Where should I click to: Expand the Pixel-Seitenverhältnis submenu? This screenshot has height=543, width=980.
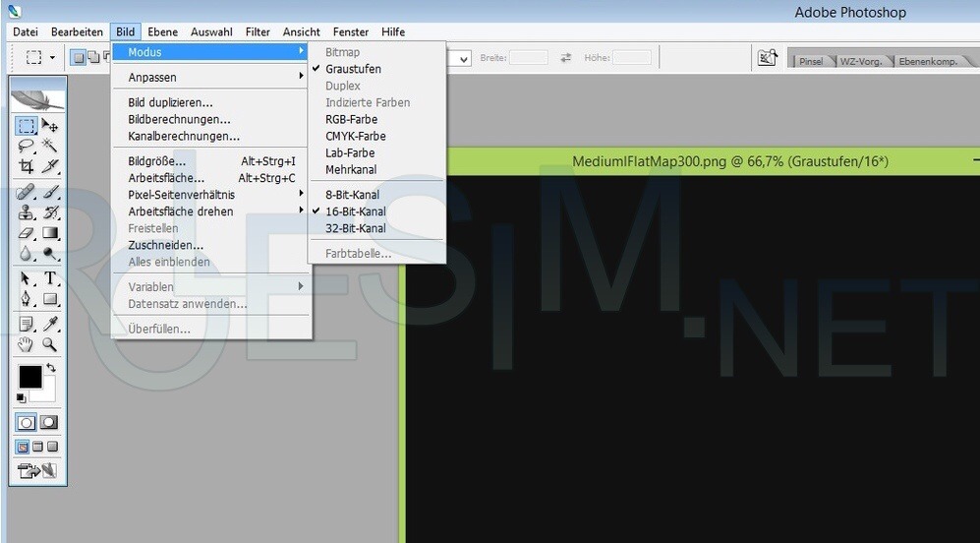[211, 195]
